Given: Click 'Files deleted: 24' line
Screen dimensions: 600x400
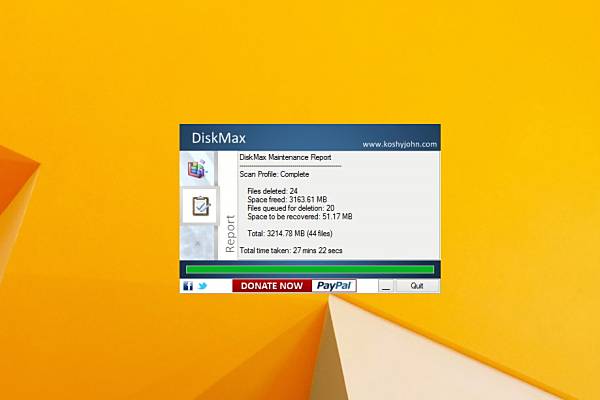Looking at the screenshot, I should 272,191.
